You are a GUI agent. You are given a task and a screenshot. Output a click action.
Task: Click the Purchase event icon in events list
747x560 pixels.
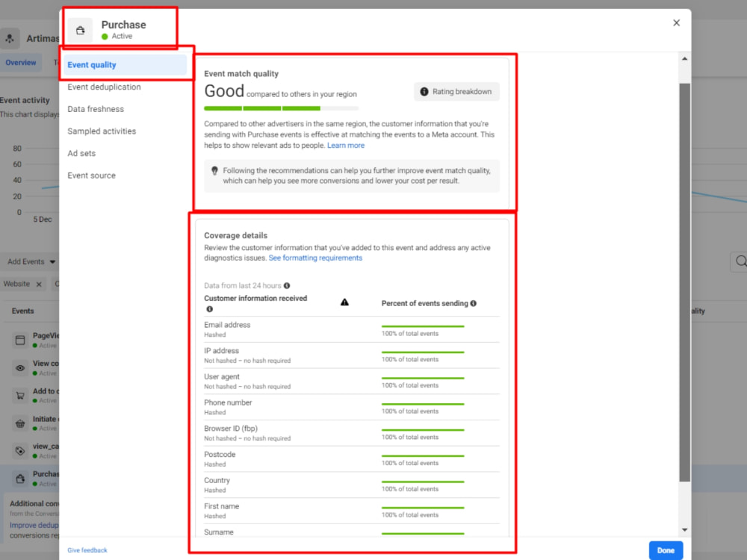pyautogui.click(x=20, y=479)
